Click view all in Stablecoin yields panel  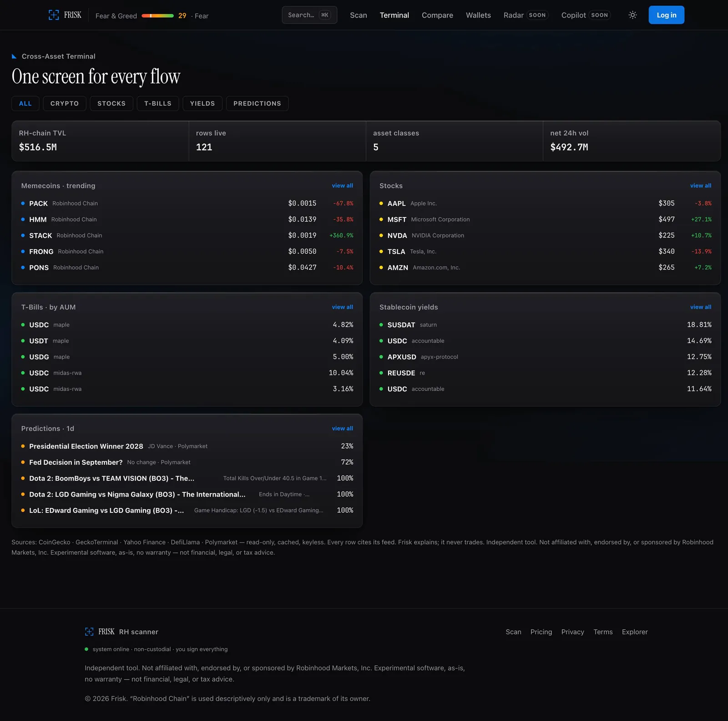coord(701,307)
